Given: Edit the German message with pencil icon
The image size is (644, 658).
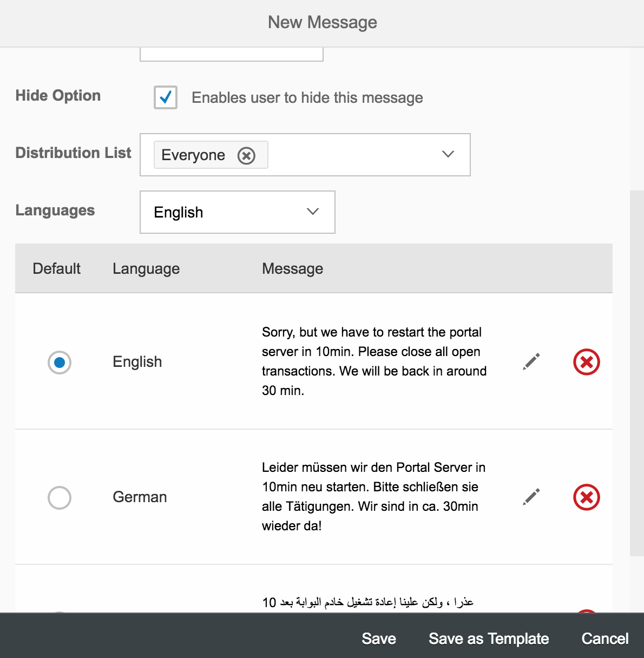Looking at the screenshot, I should pos(531,497).
